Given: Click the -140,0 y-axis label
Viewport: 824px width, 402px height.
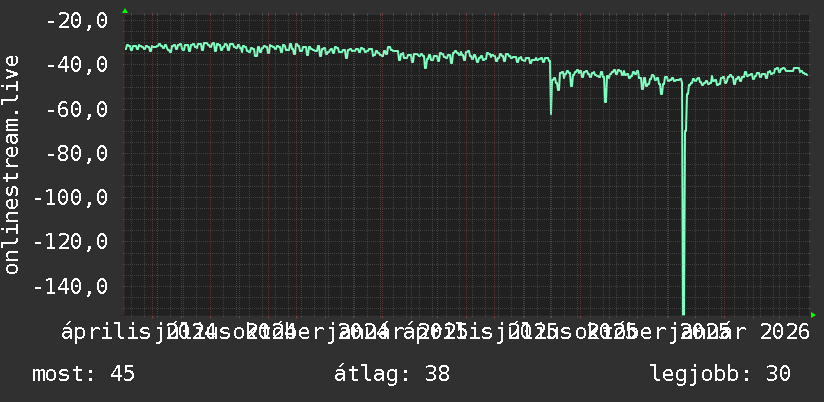Looking at the screenshot, I should (x=70, y=287).
